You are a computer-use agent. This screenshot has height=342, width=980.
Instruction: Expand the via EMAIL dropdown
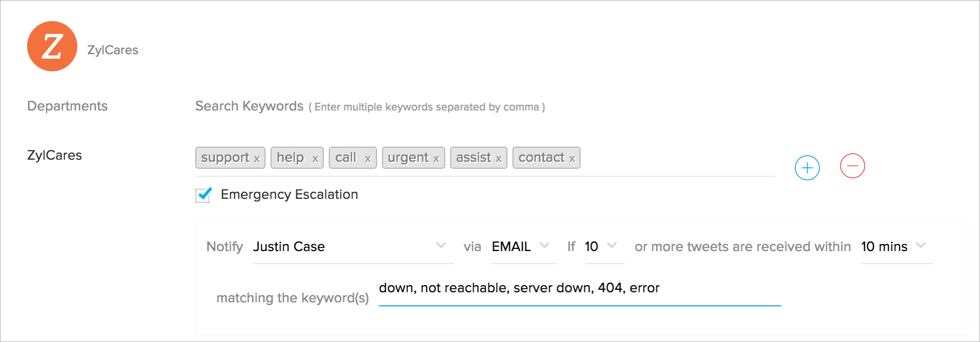click(523, 247)
